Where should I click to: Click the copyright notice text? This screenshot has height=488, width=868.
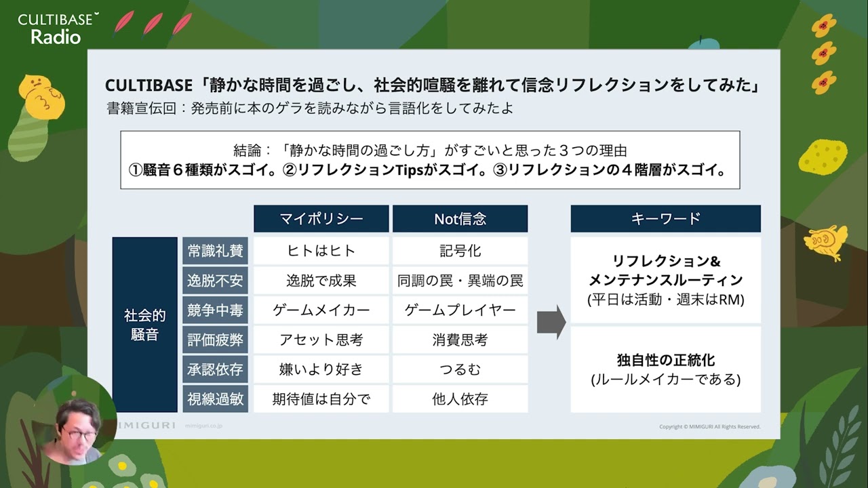click(x=710, y=427)
